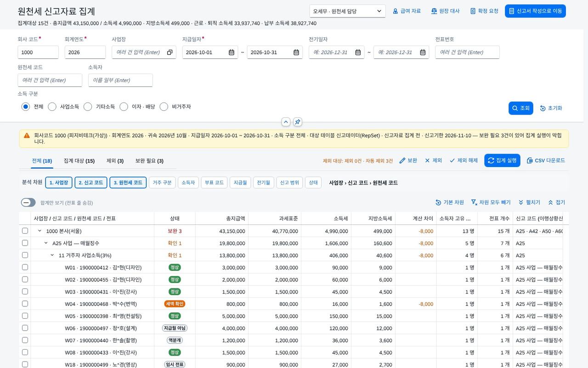Open calendar for first 전기일자 field
The width and height of the screenshot is (588, 368).
358,52
